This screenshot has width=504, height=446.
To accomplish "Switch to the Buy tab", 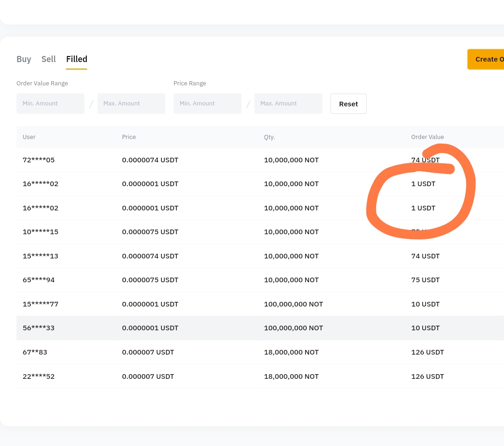I will (x=24, y=59).
